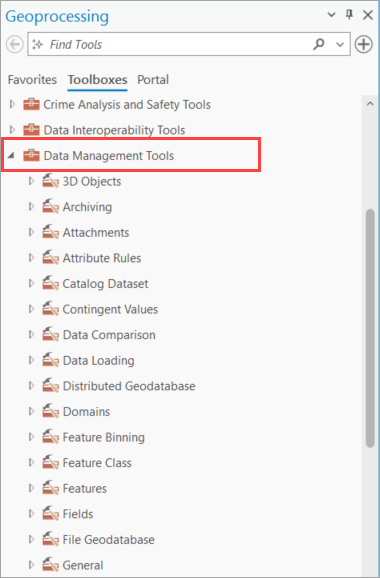Select the Distributed Geodatabase label
Image resolution: width=380 pixels, height=578 pixels.
point(129,386)
